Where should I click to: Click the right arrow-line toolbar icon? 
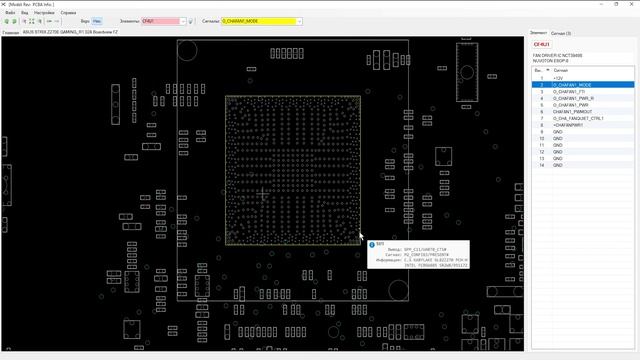[x=57, y=21]
